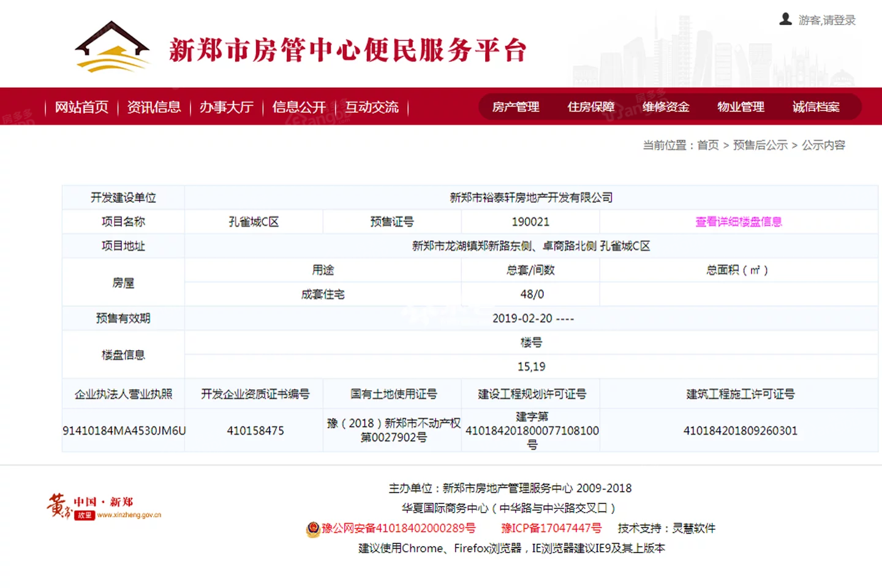Open the 互动交流 menu item

click(372, 107)
